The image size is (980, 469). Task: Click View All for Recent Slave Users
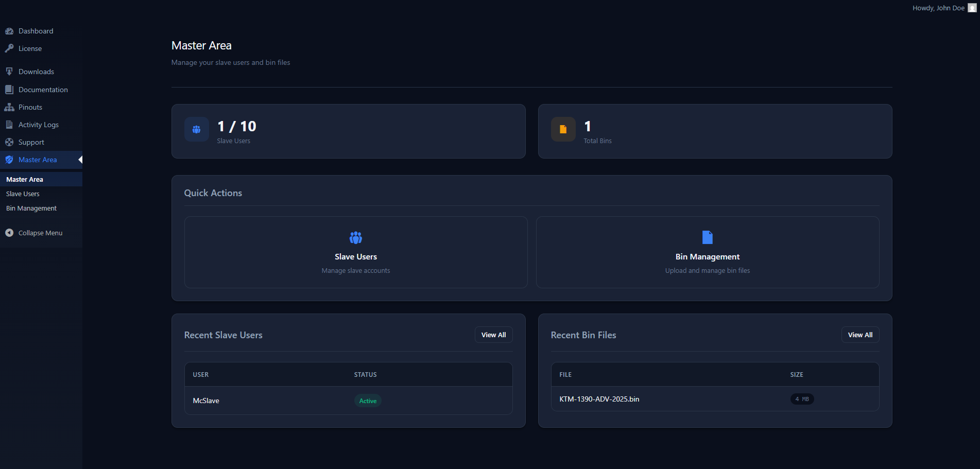click(493, 335)
